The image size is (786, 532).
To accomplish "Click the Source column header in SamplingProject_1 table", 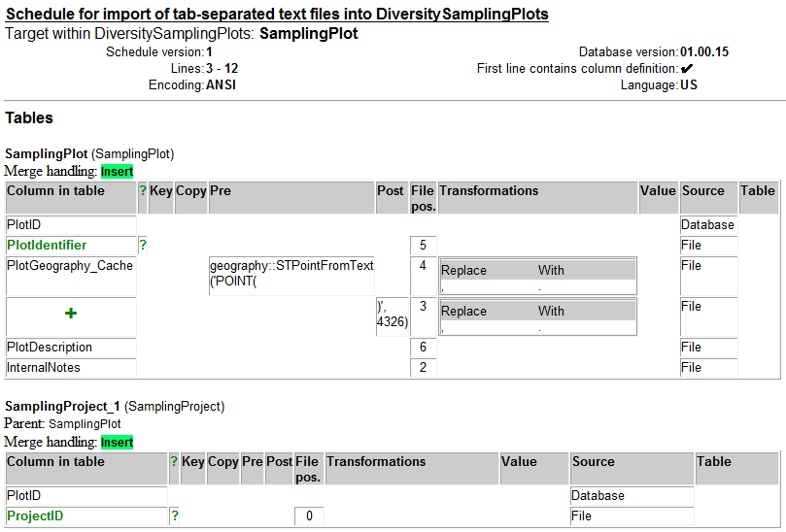I will coord(594,462).
